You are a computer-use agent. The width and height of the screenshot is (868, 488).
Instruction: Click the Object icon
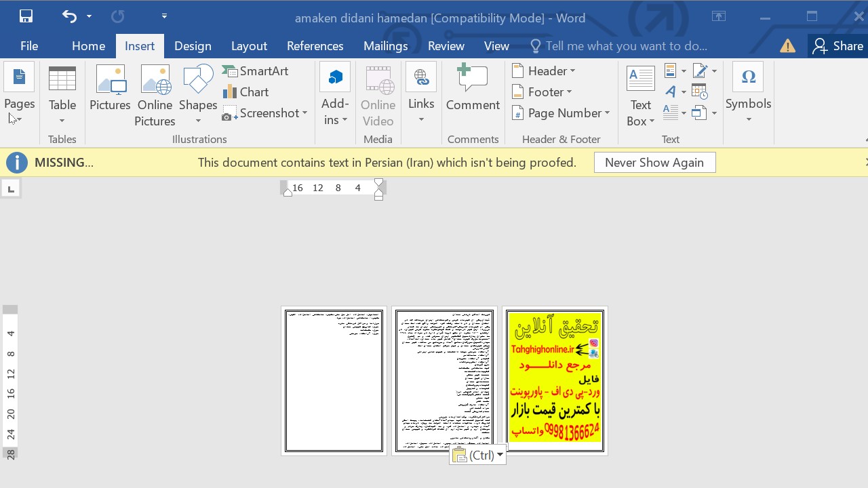point(699,113)
